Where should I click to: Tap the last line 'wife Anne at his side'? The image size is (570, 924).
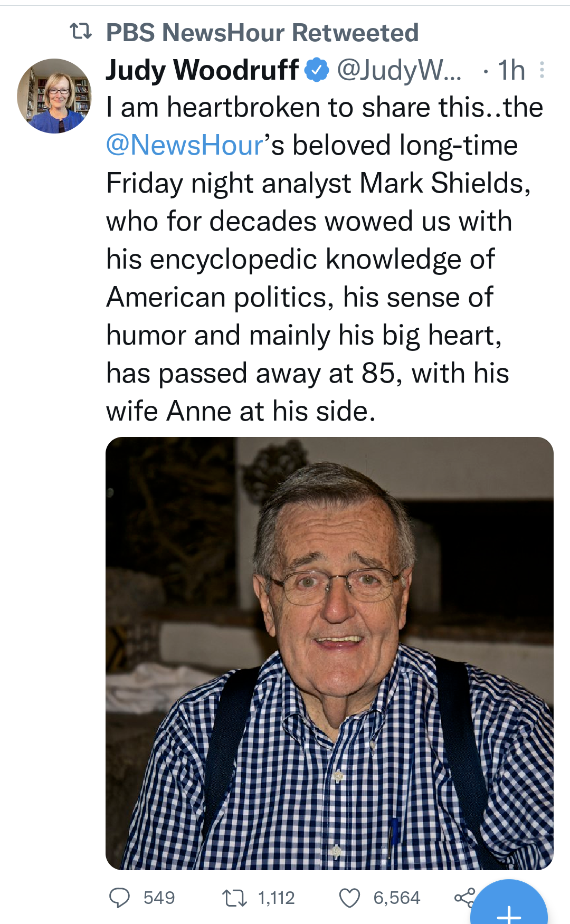click(x=241, y=411)
